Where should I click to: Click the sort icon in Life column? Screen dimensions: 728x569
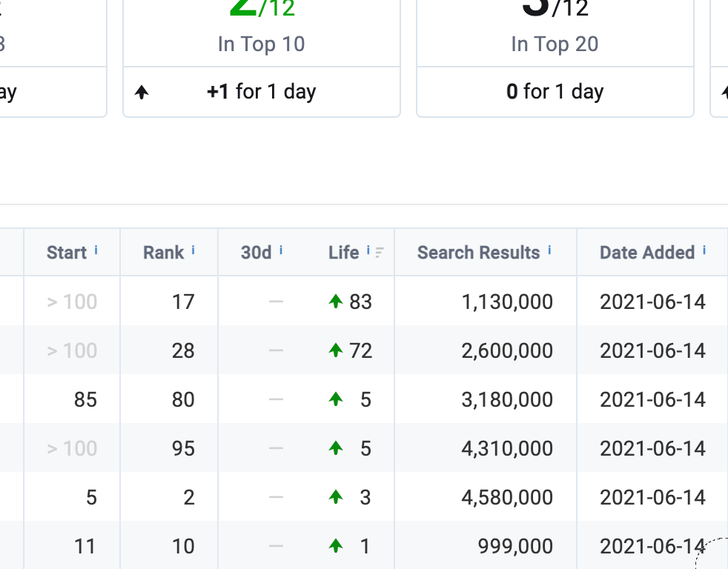tap(380, 253)
